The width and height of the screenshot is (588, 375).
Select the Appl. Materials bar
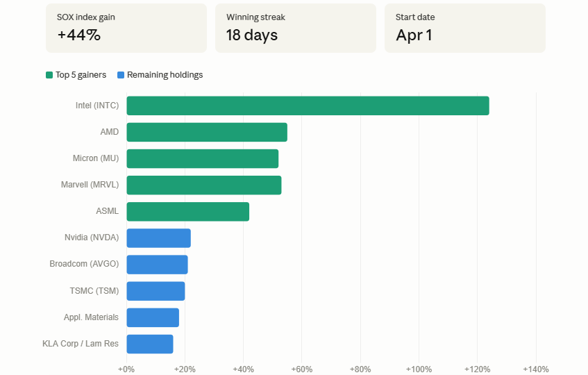coord(153,317)
